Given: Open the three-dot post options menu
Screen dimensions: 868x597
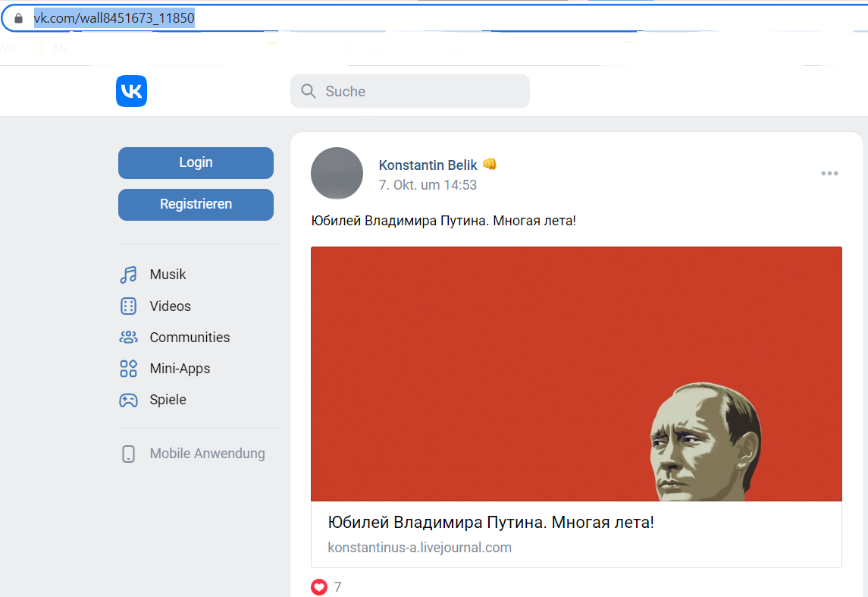Looking at the screenshot, I should [x=829, y=174].
